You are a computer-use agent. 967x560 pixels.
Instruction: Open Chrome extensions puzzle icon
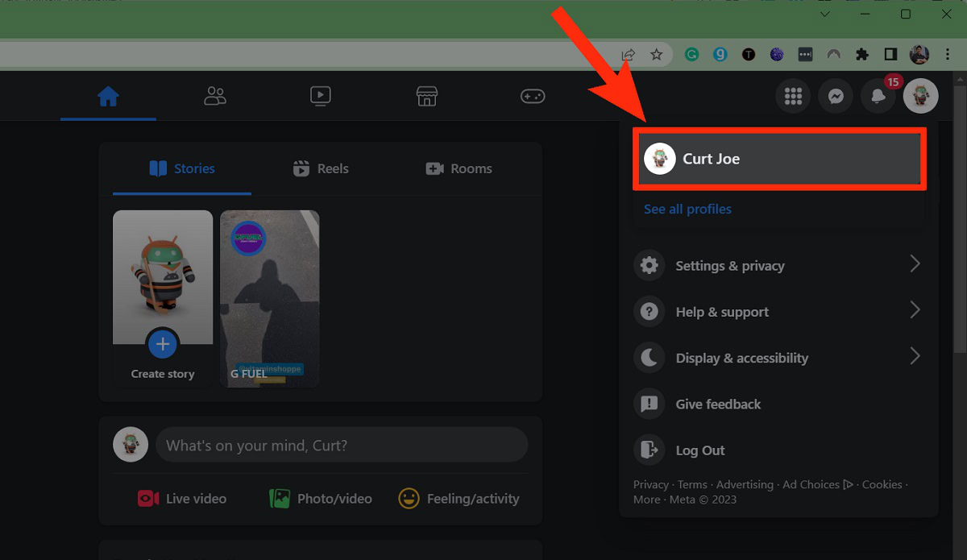(x=862, y=55)
